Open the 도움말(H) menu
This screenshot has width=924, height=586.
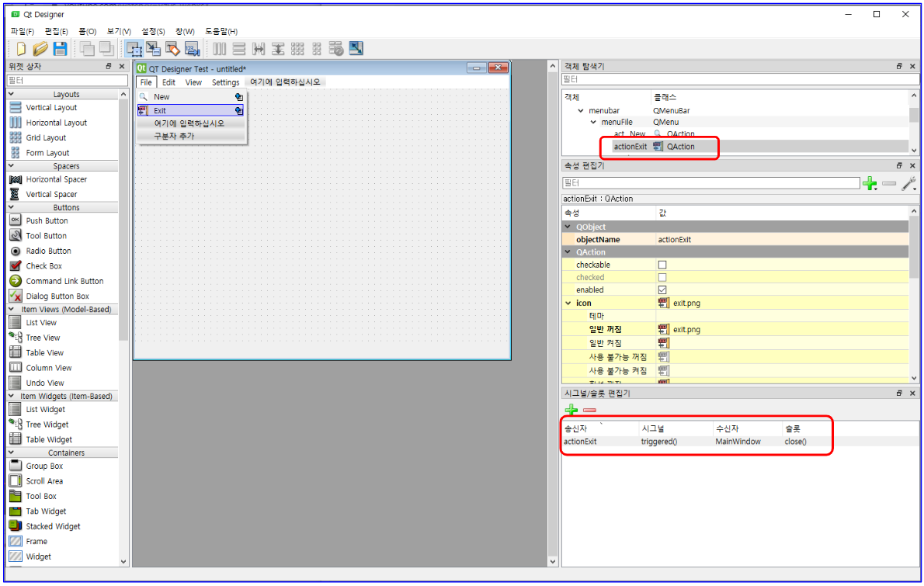tap(221, 31)
